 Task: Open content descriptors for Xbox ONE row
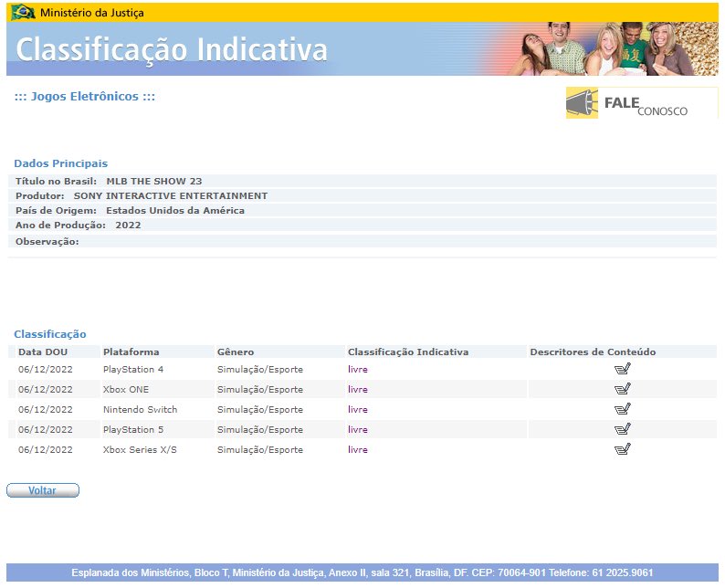pos(623,389)
